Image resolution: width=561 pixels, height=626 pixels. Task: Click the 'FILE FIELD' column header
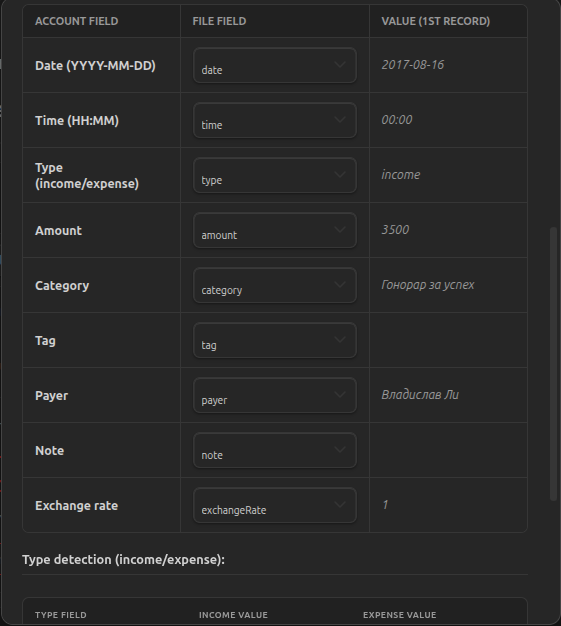tap(219, 21)
